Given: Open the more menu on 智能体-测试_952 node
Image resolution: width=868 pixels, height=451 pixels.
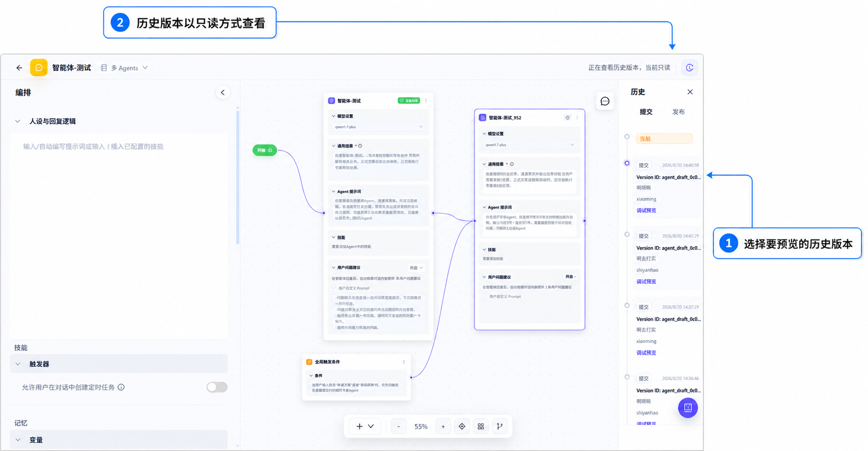Looking at the screenshot, I should [x=577, y=118].
